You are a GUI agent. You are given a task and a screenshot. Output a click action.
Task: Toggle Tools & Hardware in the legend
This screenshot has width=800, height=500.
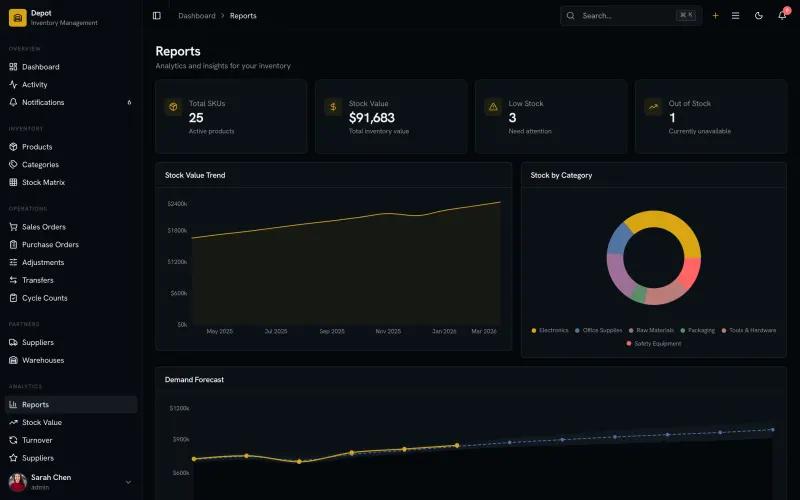(749, 331)
